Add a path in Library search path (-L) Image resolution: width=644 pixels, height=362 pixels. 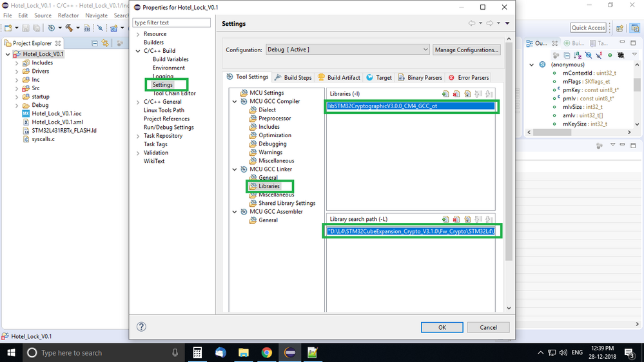445,219
